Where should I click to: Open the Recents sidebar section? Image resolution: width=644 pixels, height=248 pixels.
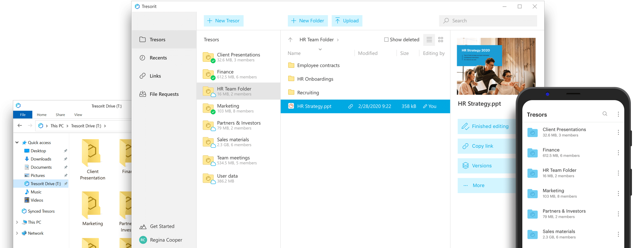(x=164, y=58)
